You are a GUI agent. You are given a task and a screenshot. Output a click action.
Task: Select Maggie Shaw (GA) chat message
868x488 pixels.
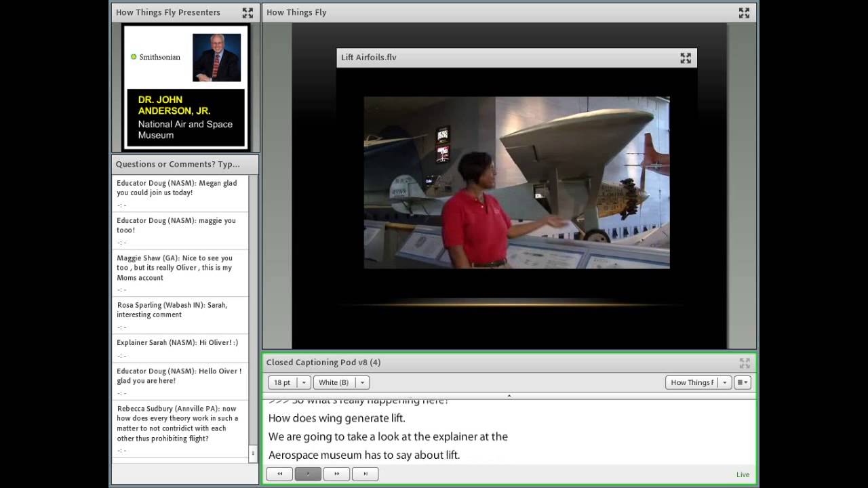[180, 272]
